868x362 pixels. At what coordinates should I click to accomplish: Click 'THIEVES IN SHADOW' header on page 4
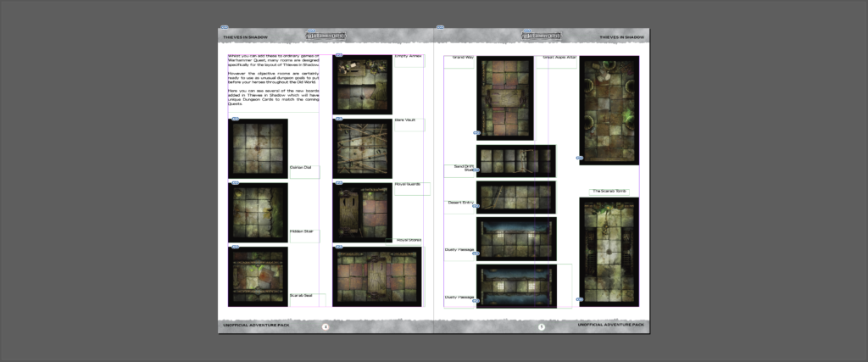[x=245, y=37]
